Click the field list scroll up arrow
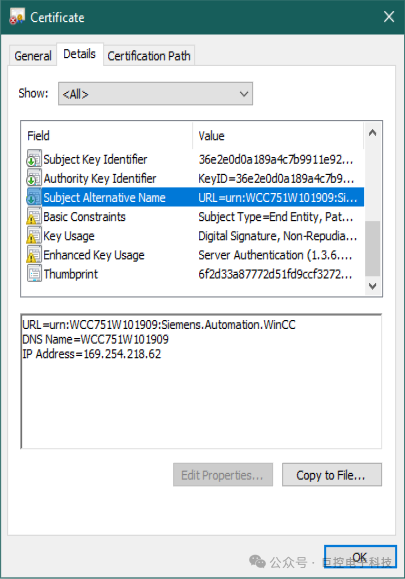The height and width of the screenshot is (579, 405). click(x=373, y=133)
